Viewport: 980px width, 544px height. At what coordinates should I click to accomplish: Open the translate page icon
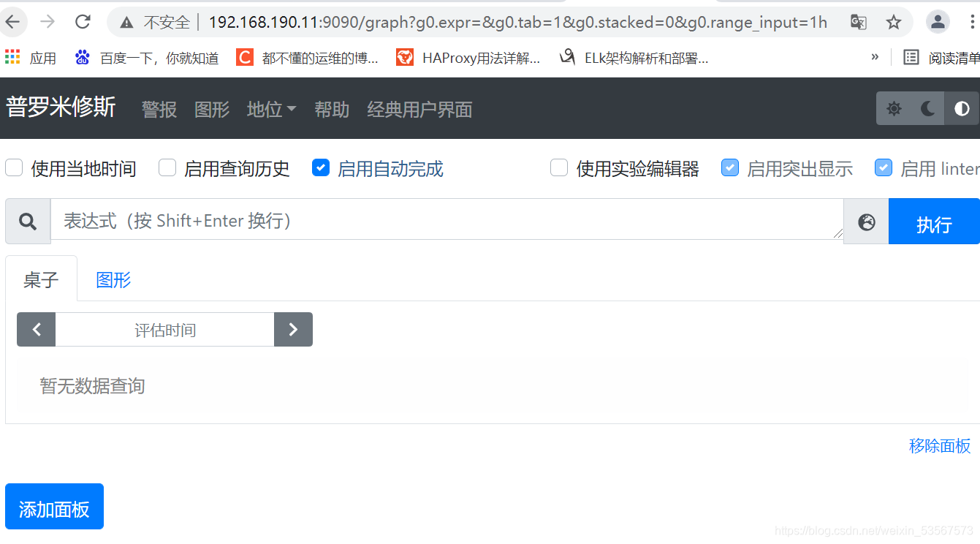[x=859, y=22]
